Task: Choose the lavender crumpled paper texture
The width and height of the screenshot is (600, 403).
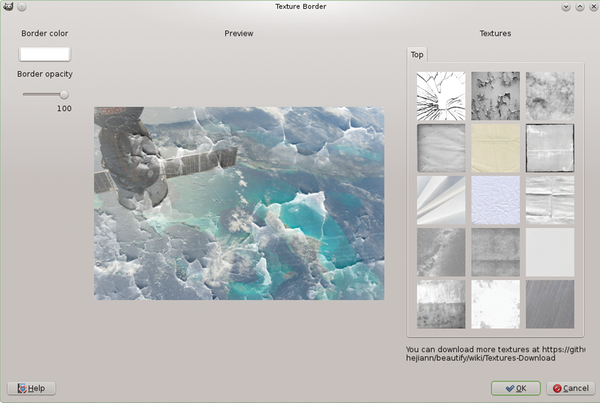Action: [x=495, y=200]
